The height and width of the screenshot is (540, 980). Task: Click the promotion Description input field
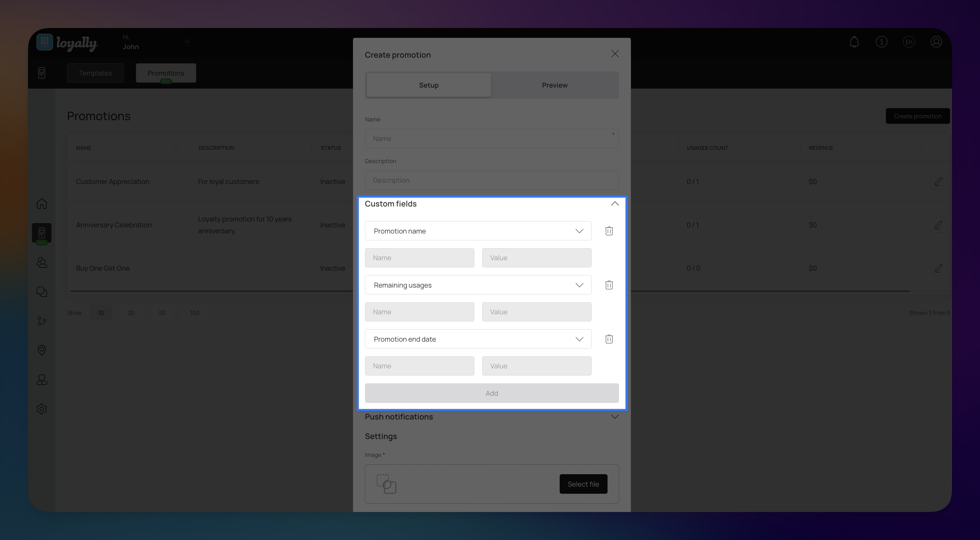492,180
